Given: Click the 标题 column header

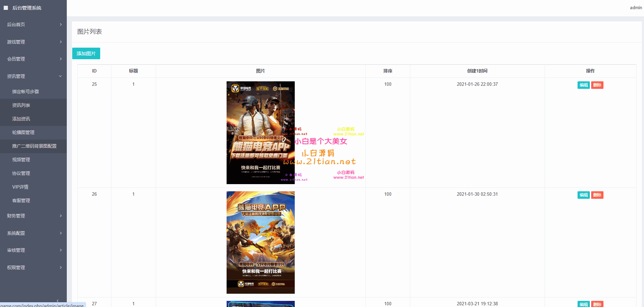Looking at the screenshot, I should 134,71.
